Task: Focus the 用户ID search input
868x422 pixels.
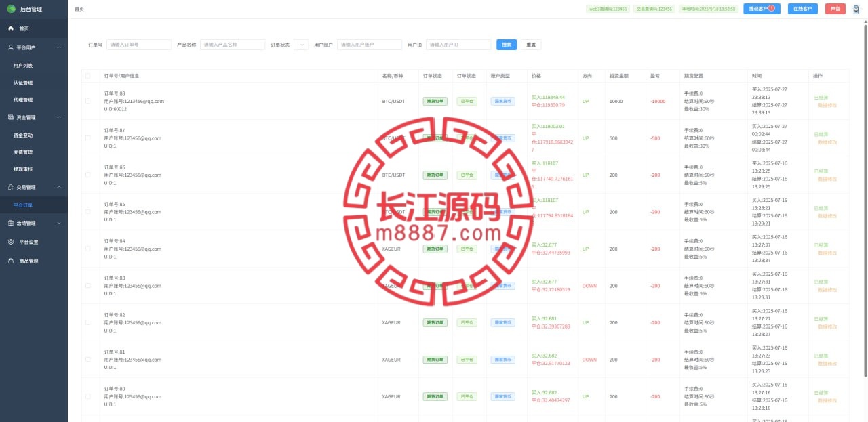Action: pyautogui.click(x=458, y=45)
